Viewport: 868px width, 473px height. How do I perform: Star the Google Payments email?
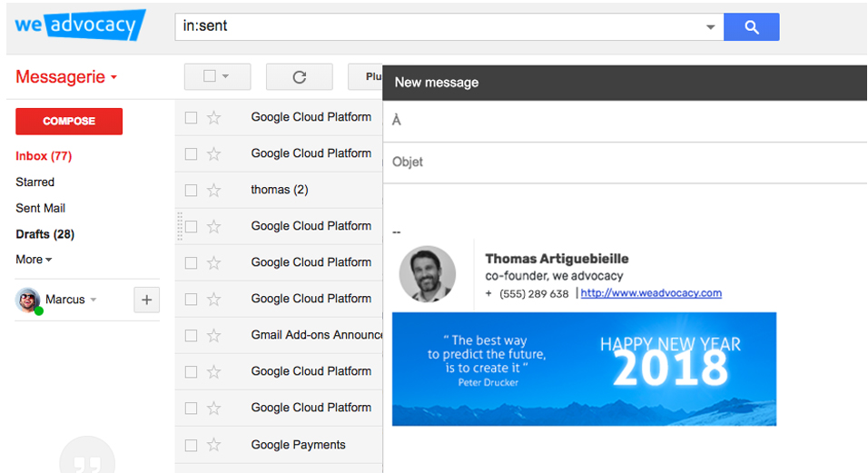click(x=213, y=444)
